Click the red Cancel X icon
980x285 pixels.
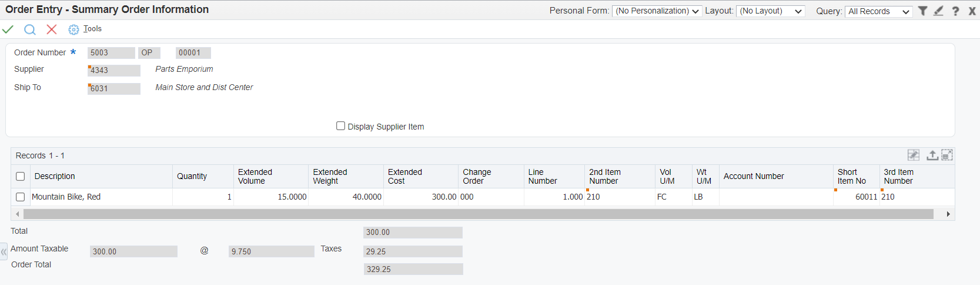point(52,29)
